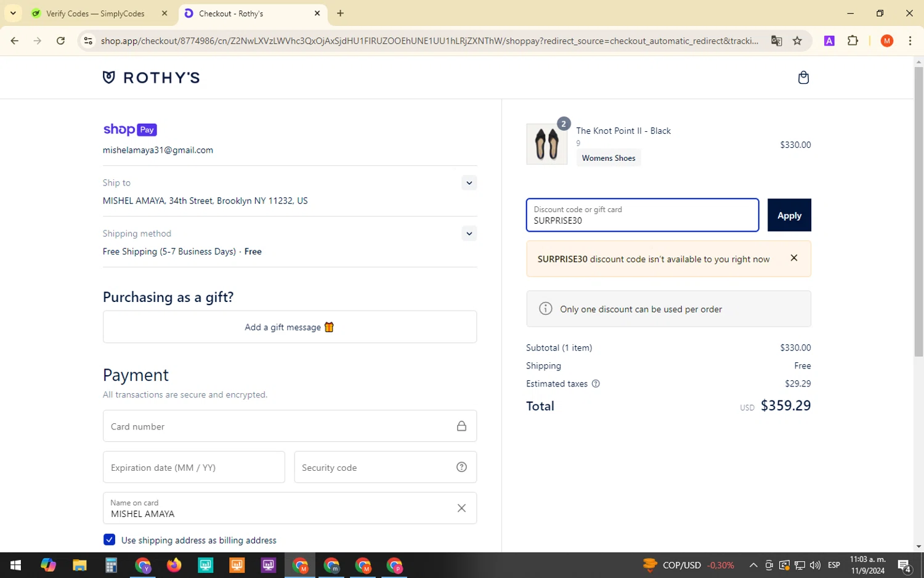924x578 pixels.
Task: Click the COP/USD taskbar widget
Action: coord(688,565)
